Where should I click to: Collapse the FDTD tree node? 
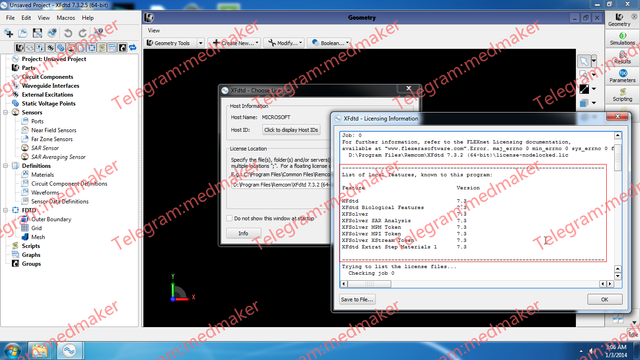coord(6,210)
